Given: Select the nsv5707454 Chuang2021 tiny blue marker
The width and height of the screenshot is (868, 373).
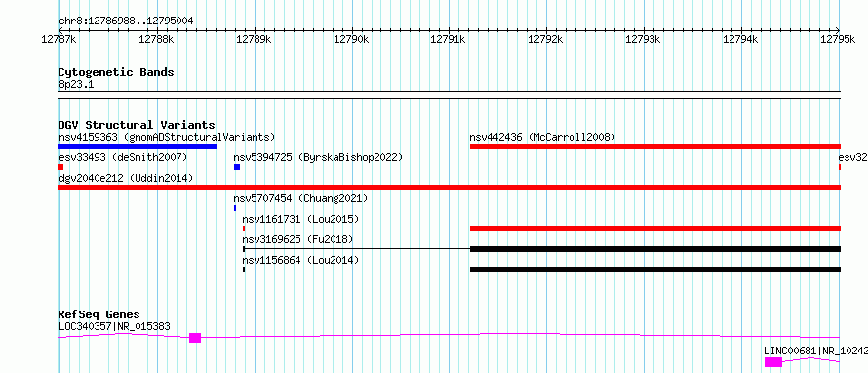Looking at the screenshot, I should point(235,208).
